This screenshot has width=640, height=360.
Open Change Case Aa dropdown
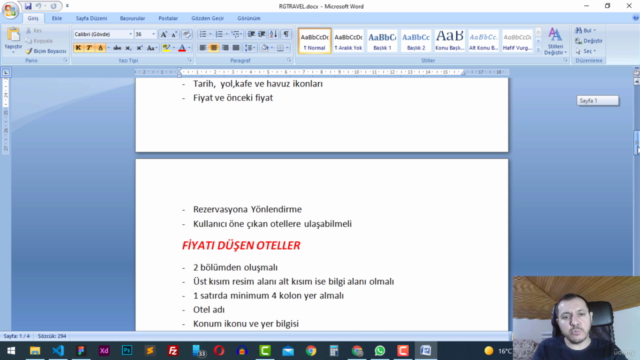tap(152, 48)
